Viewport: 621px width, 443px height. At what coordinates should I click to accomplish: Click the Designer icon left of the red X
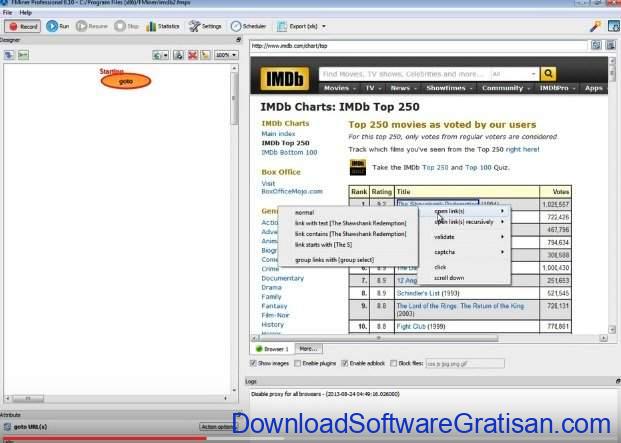click(x=179, y=55)
